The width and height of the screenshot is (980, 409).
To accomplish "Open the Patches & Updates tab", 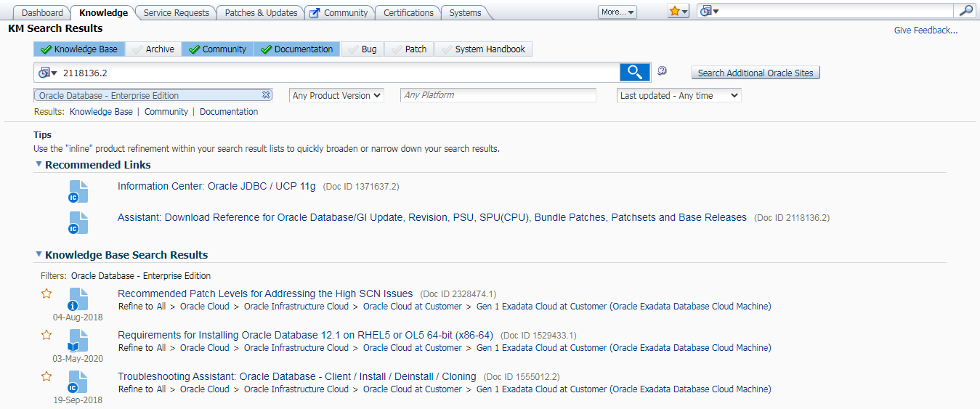I will click(x=261, y=12).
